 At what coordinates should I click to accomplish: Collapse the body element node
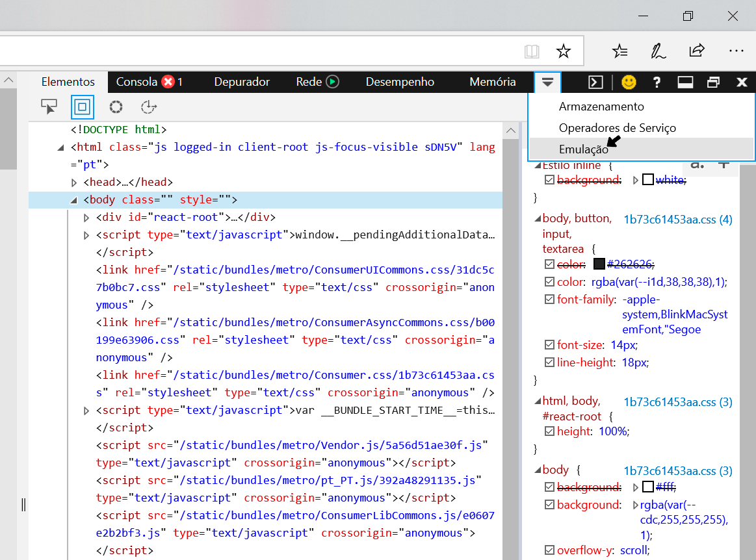(x=73, y=200)
